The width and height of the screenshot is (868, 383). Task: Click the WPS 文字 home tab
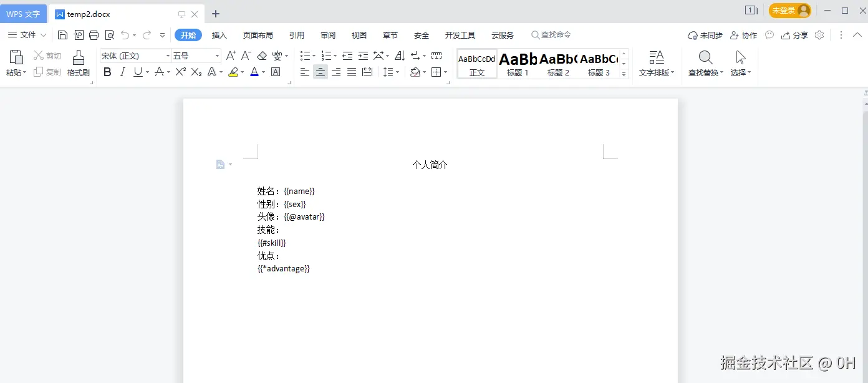pos(23,14)
